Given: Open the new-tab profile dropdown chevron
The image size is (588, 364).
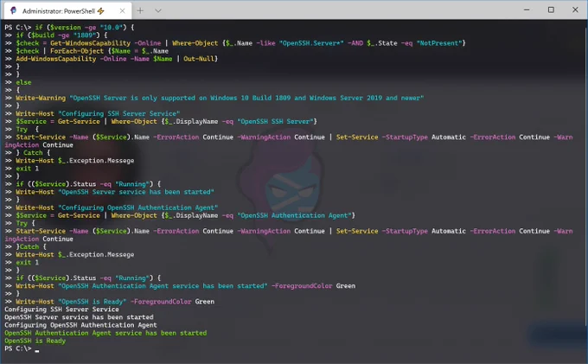Looking at the screenshot, I should pyautogui.click(x=158, y=10).
